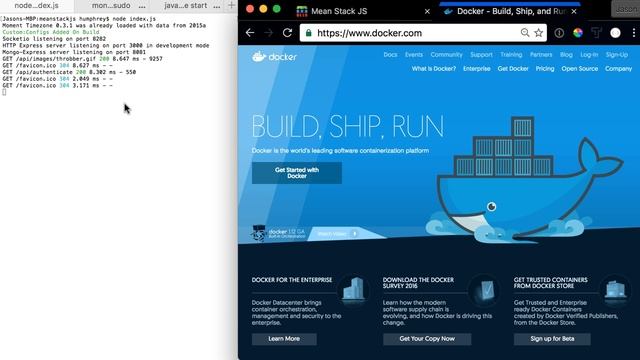Click the white round extension icon
The width and height of the screenshot is (640, 360).
[x=616, y=33]
